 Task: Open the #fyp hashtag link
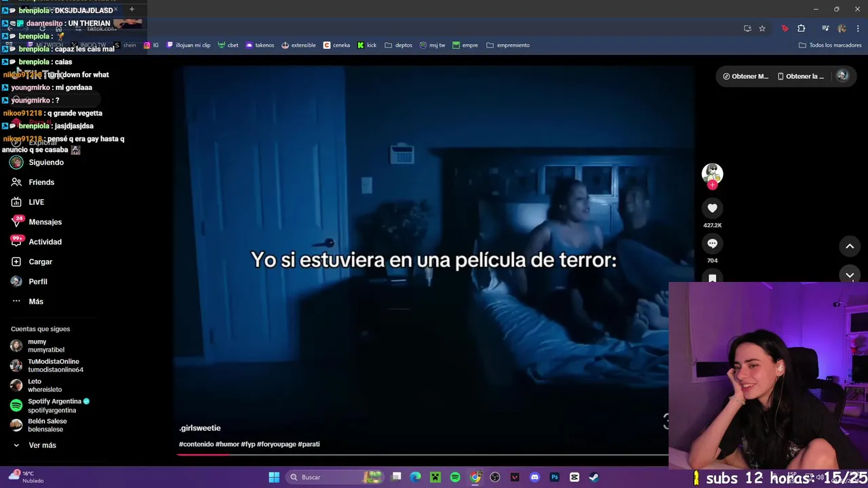pos(248,444)
